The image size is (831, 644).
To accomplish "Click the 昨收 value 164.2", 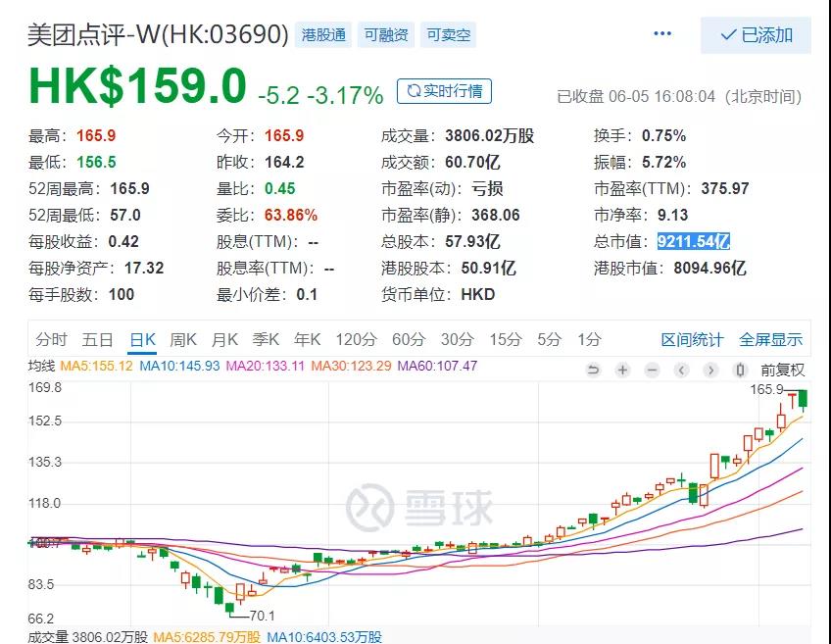I will pyautogui.click(x=284, y=162).
